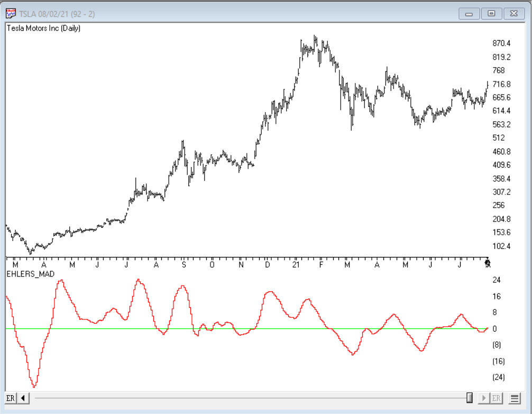Click the 8 indicator axis label

[x=494, y=312]
